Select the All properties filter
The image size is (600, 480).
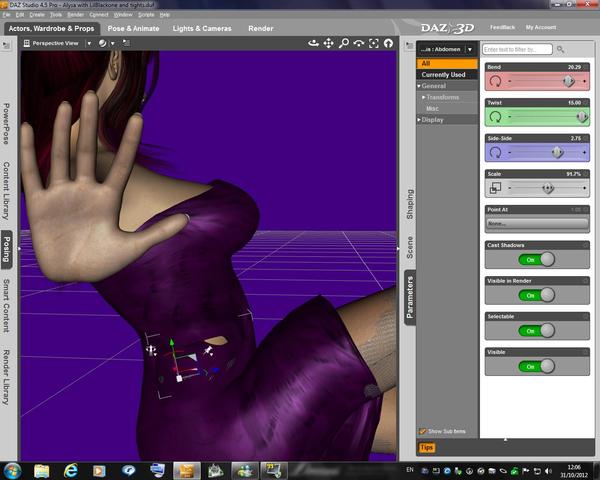point(447,63)
